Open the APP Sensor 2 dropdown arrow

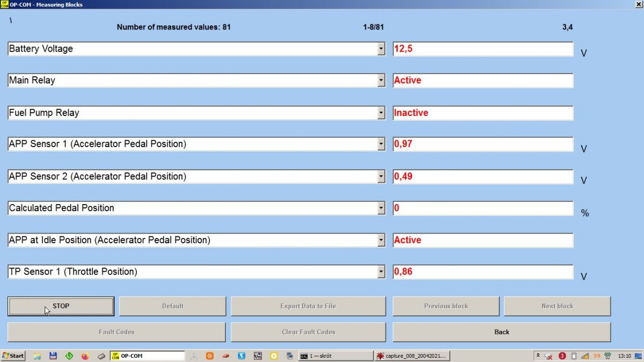(381, 176)
